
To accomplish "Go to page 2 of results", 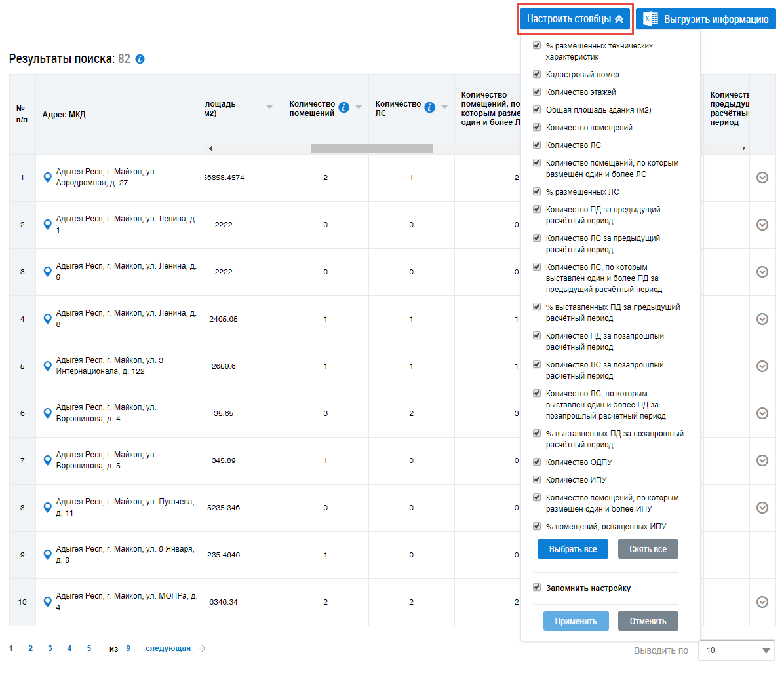I will coord(30,648).
